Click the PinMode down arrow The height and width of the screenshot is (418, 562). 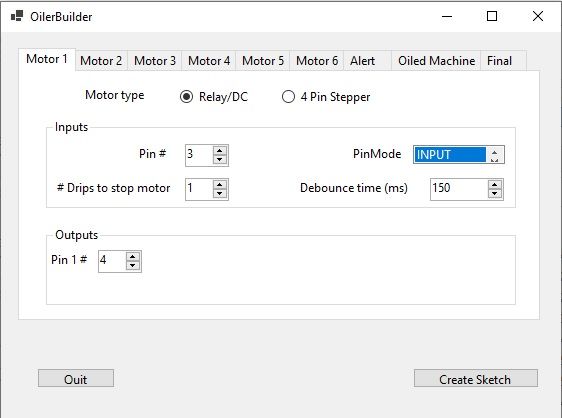coord(495,159)
